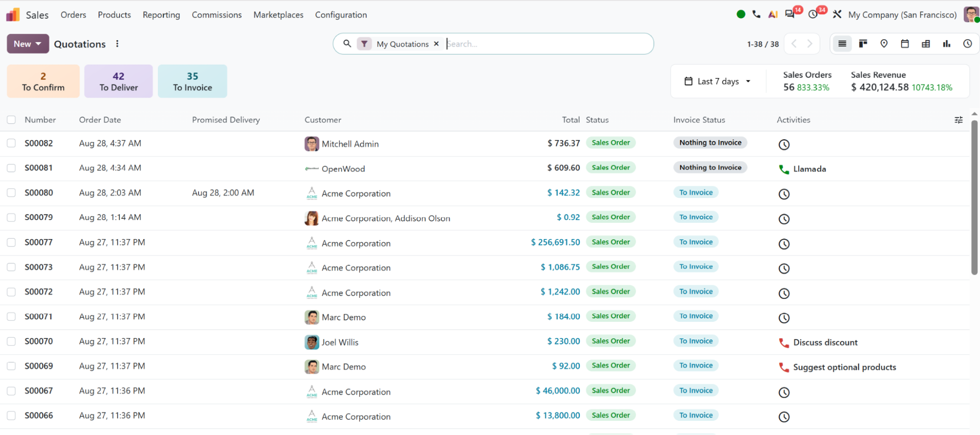Go to previous page of records
Screen dimensions: 980x435
click(794, 44)
